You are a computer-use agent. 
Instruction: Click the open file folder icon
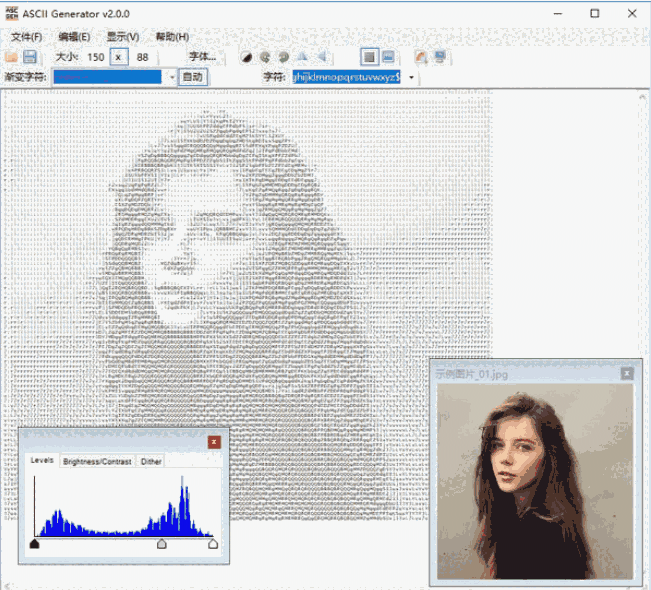click(x=12, y=57)
